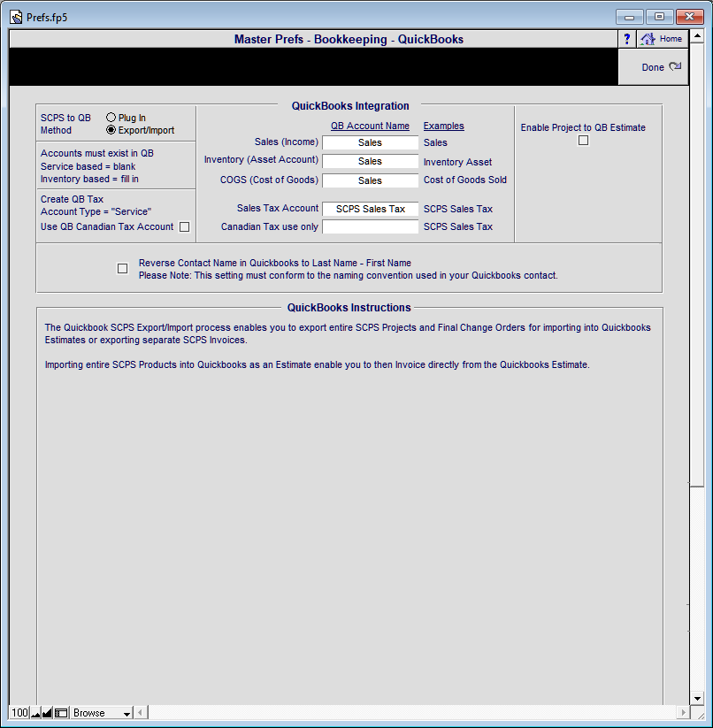The height and width of the screenshot is (728, 713).
Task: Enable Project to QB Estimate checkbox
Action: pos(584,141)
